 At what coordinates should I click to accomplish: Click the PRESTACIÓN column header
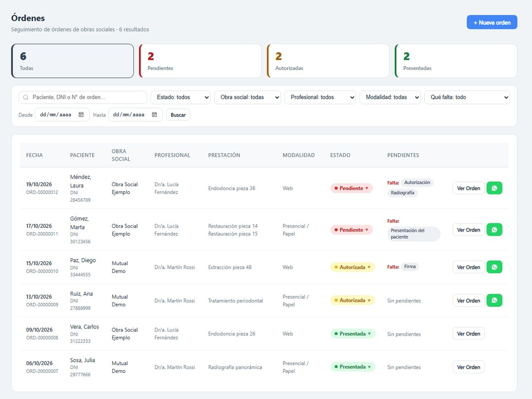[x=224, y=155]
